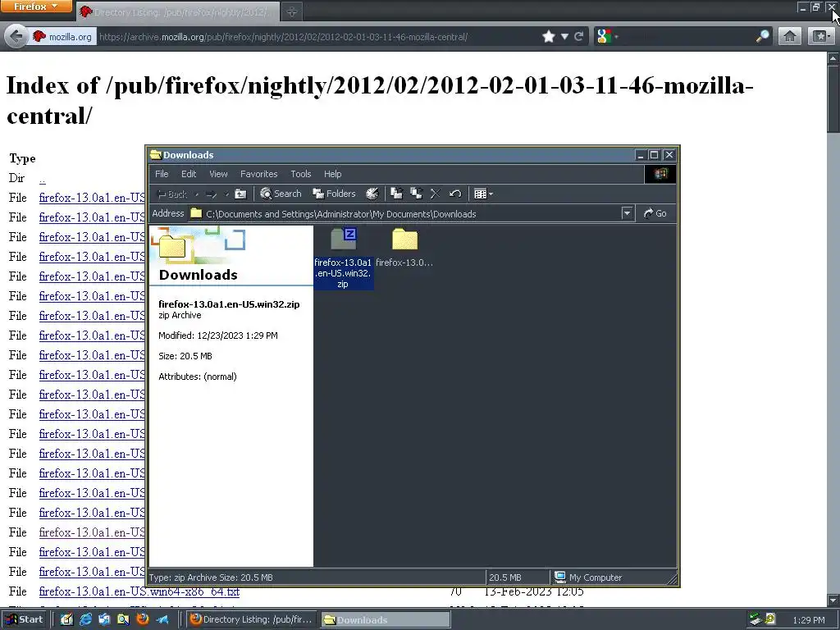Viewport: 840px width, 630px height.
Task: Select the firefox-13.0... folder icon
Action: pos(404,239)
